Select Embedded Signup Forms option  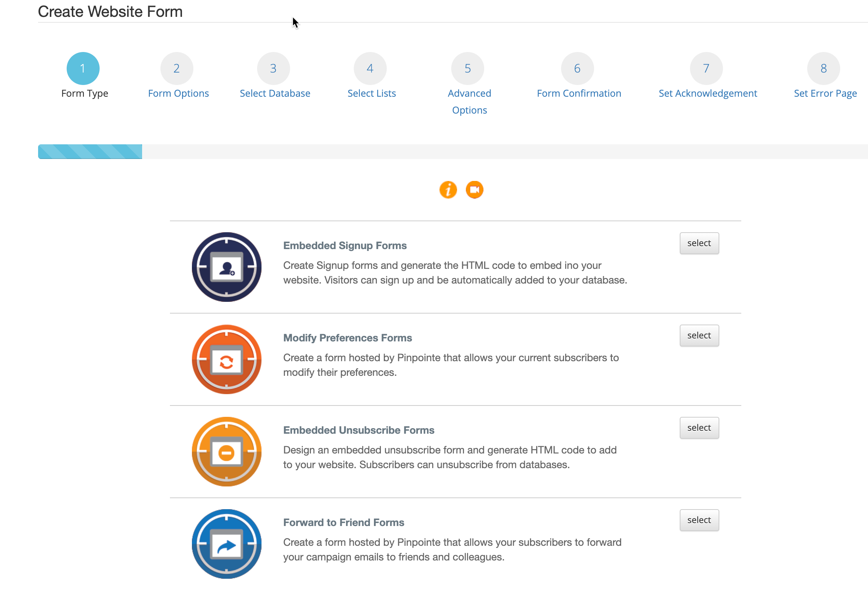click(x=698, y=242)
